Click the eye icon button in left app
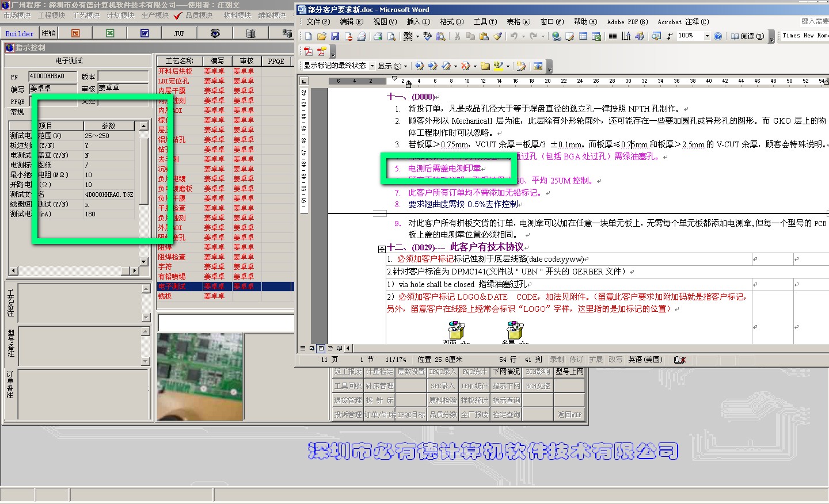The height and width of the screenshot is (504, 829). [x=215, y=33]
